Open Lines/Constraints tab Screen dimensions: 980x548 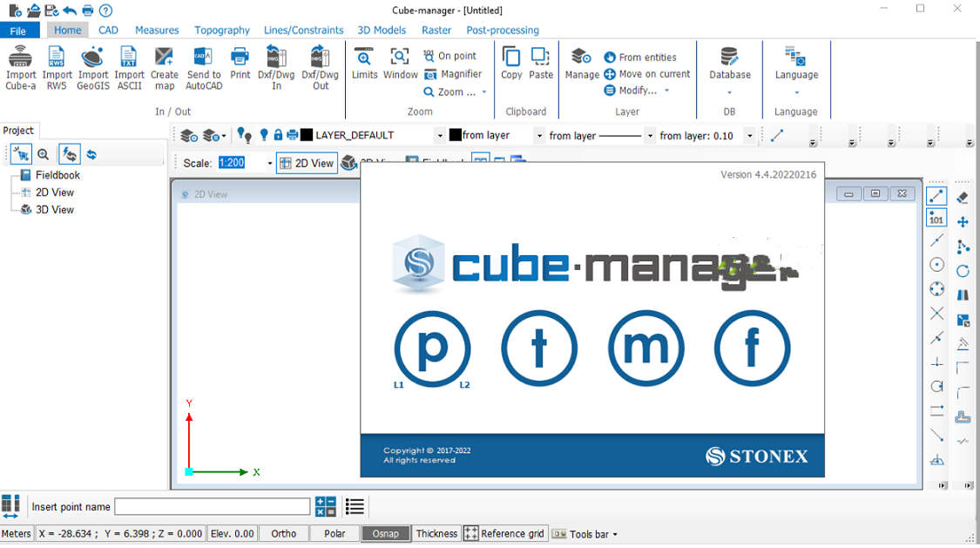304,30
